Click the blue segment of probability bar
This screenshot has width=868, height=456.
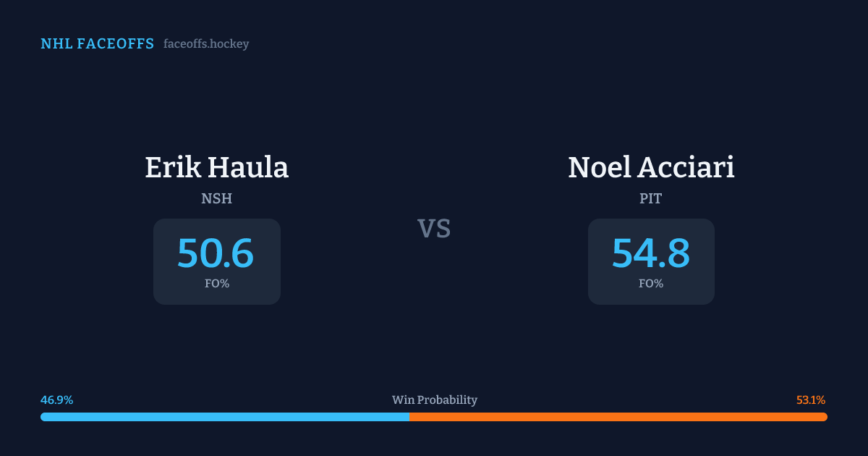pos(224,417)
